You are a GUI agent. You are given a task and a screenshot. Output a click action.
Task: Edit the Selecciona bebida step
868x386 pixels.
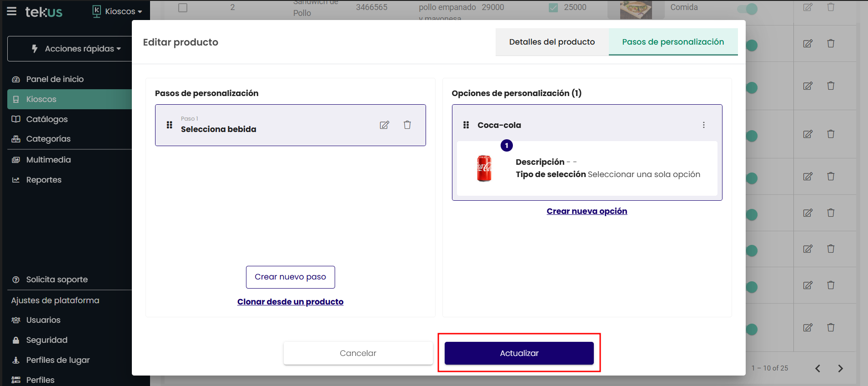(385, 125)
